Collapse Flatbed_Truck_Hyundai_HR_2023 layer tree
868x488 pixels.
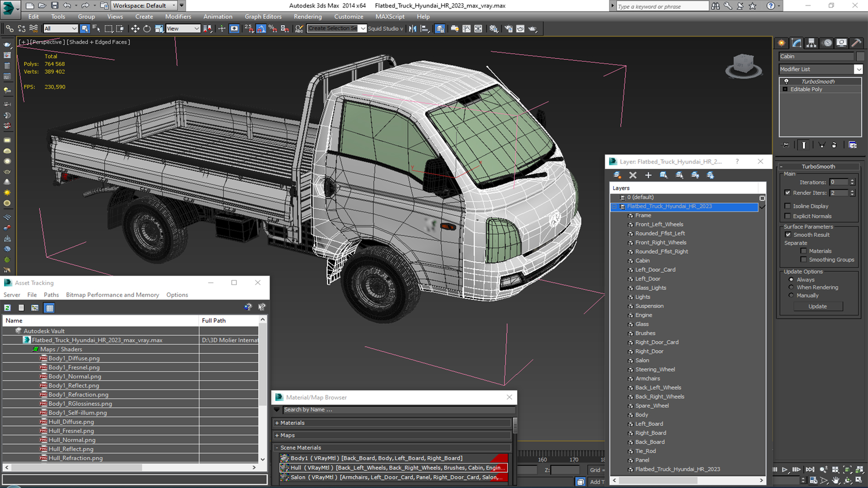click(614, 206)
